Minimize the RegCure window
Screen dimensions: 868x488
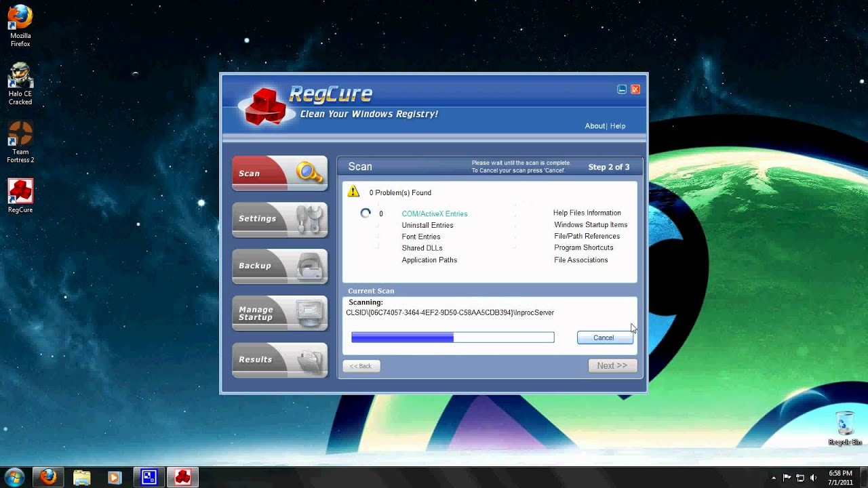[622, 89]
